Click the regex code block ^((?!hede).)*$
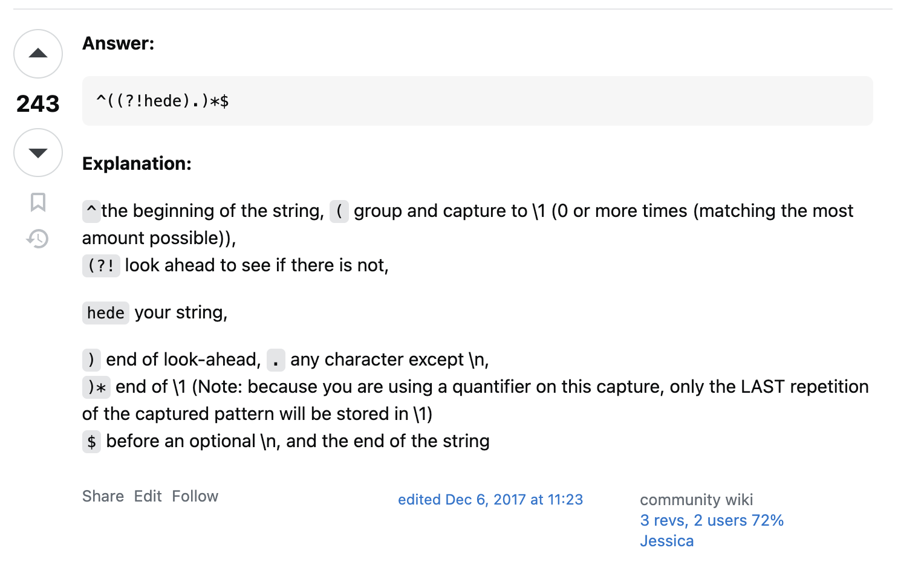This screenshot has width=924, height=568. coord(162,101)
